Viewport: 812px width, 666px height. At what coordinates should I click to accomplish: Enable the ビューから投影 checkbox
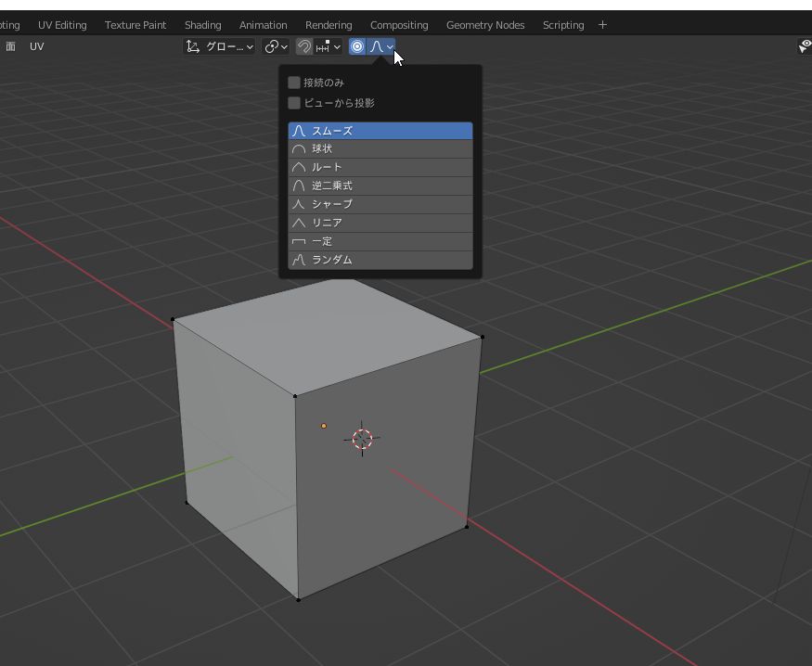(x=294, y=103)
